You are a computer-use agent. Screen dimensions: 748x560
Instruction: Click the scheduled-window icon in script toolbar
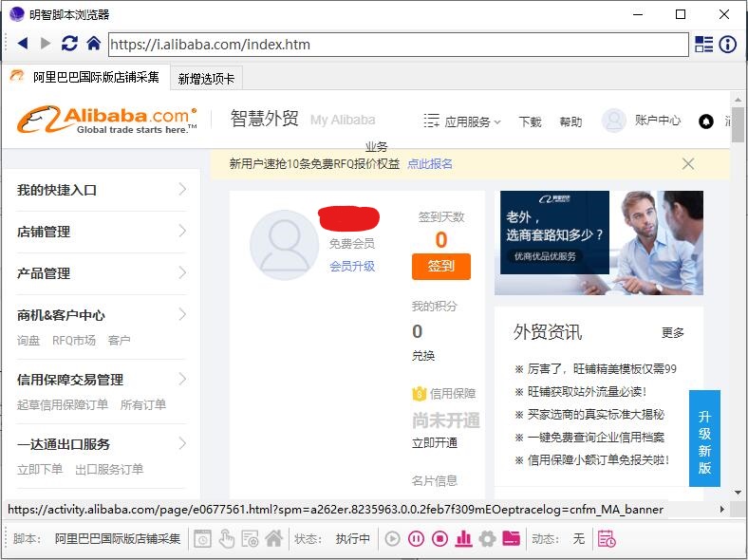click(202, 539)
